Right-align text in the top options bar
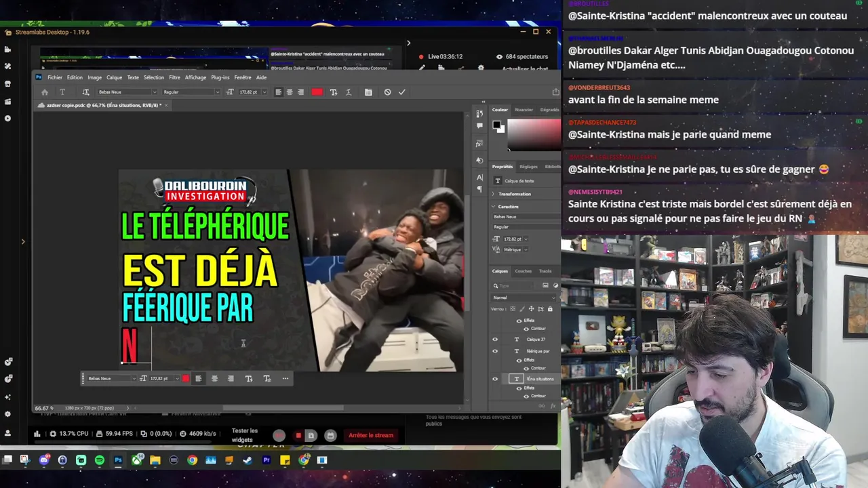868x488 pixels. point(300,92)
